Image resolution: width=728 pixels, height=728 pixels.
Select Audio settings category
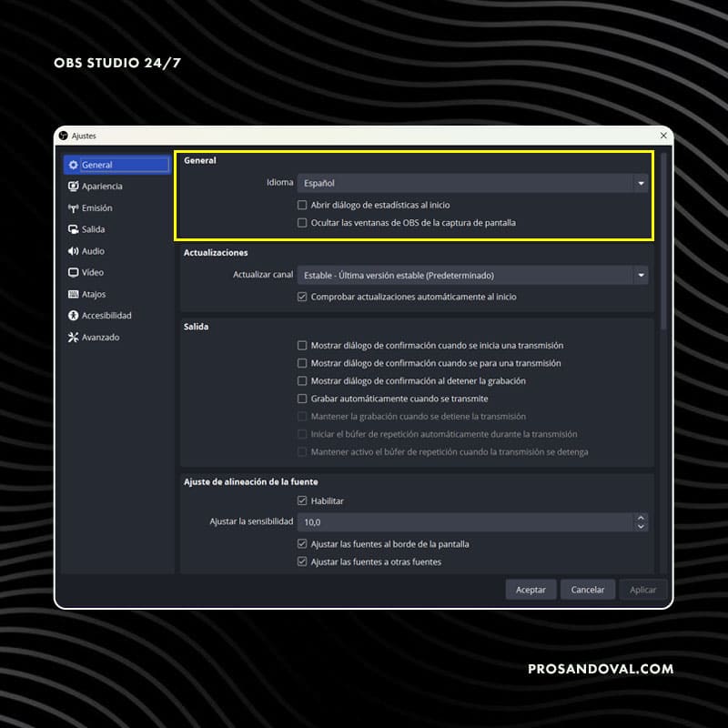point(117,251)
